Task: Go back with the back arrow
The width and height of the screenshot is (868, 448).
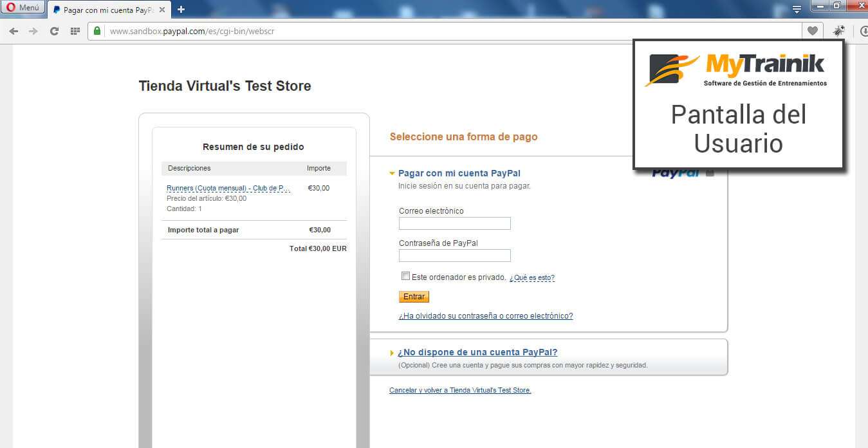Action: pyautogui.click(x=14, y=31)
